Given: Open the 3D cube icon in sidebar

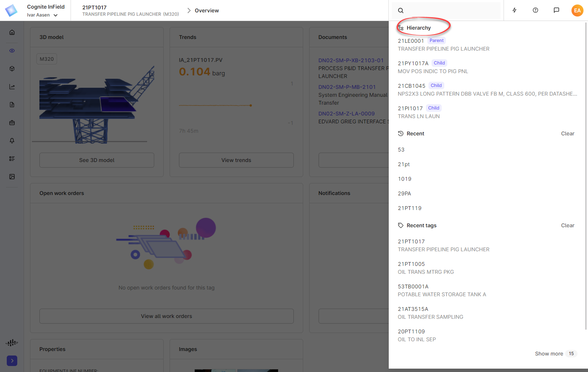Looking at the screenshot, I should tap(12, 69).
